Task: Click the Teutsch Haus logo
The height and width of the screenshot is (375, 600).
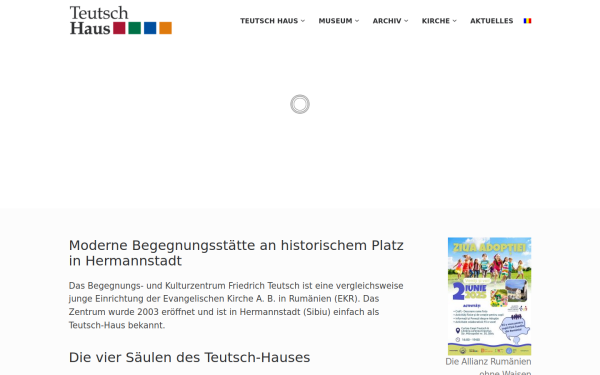Action: (121, 20)
